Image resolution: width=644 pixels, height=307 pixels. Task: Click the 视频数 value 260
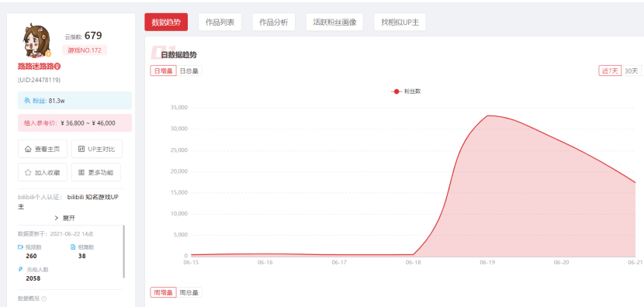click(31, 256)
